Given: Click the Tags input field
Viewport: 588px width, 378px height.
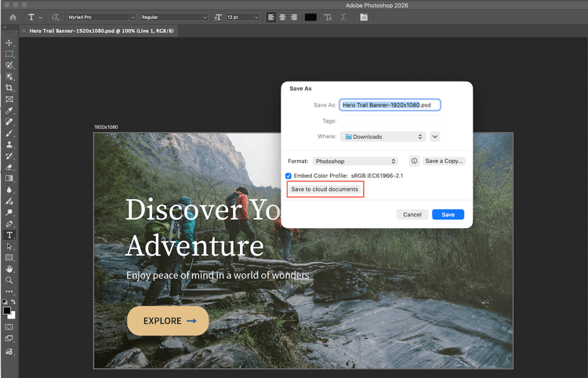Looking at the screenshot, I should pyautogui.click(x=390, y=121).
